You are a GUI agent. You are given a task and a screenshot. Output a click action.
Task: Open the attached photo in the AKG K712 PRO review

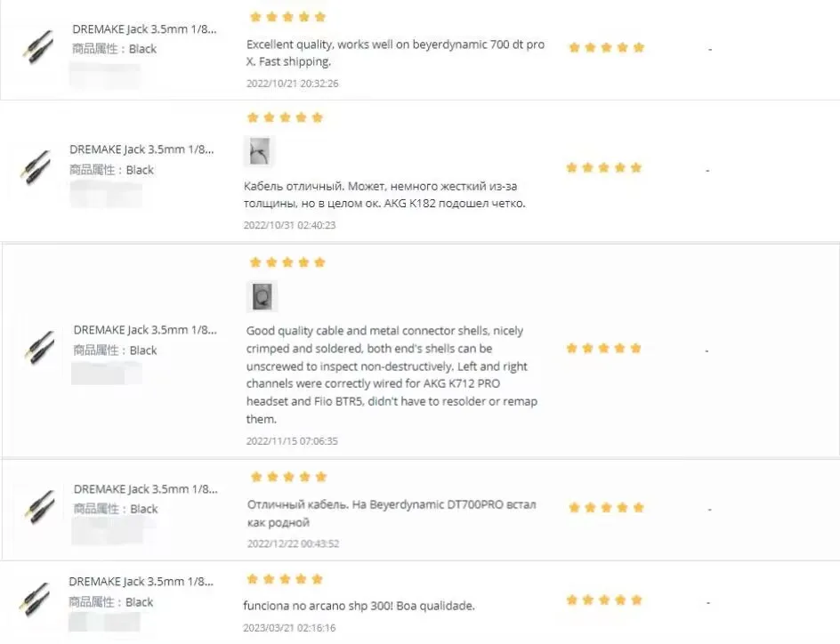pyautogui.click(x=262, y=296)
